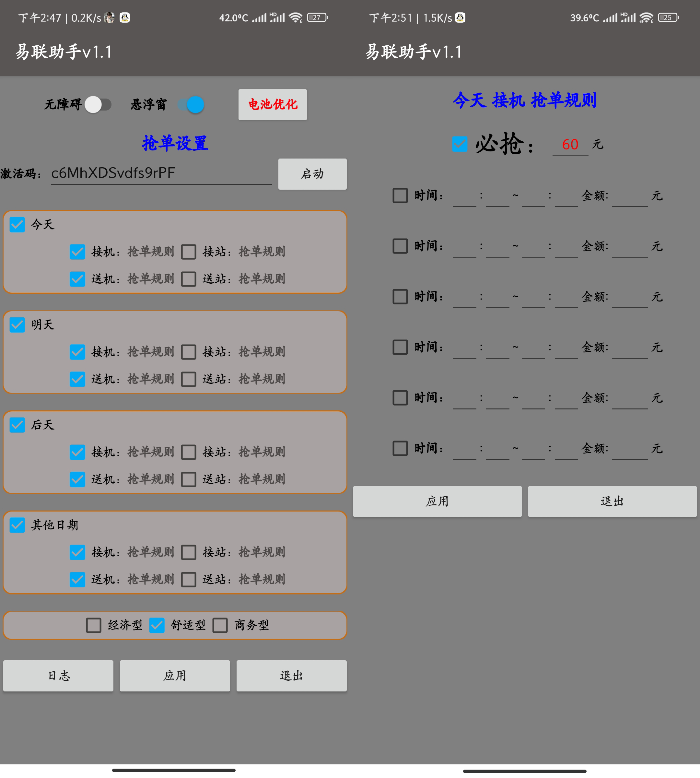
Task: Click the 激活码 activation code field
Action: pyautogui.click(x=161, y=173)
